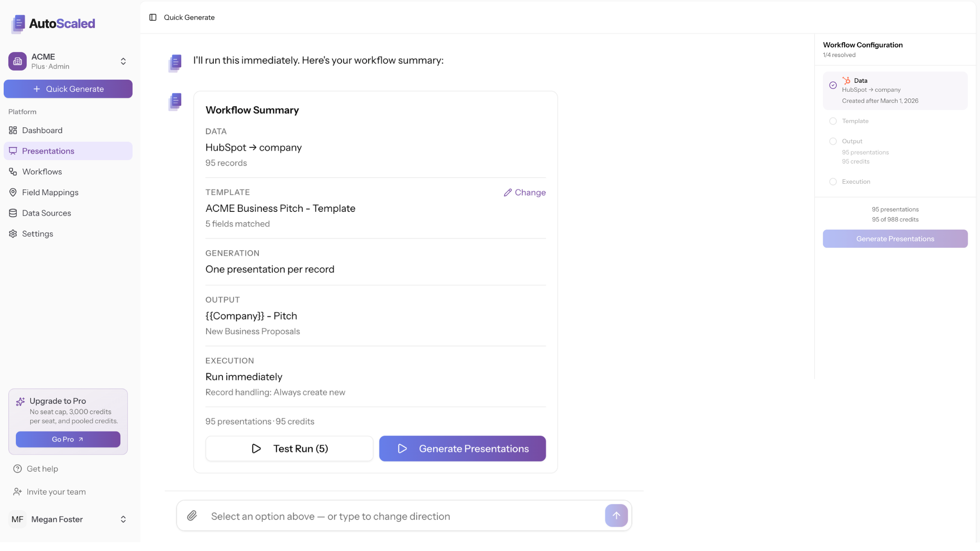Image resolution: width=980 pixels, height=551 pixels.
Task: Click the Data Sources database icon
Action: (x=13, y=213)
